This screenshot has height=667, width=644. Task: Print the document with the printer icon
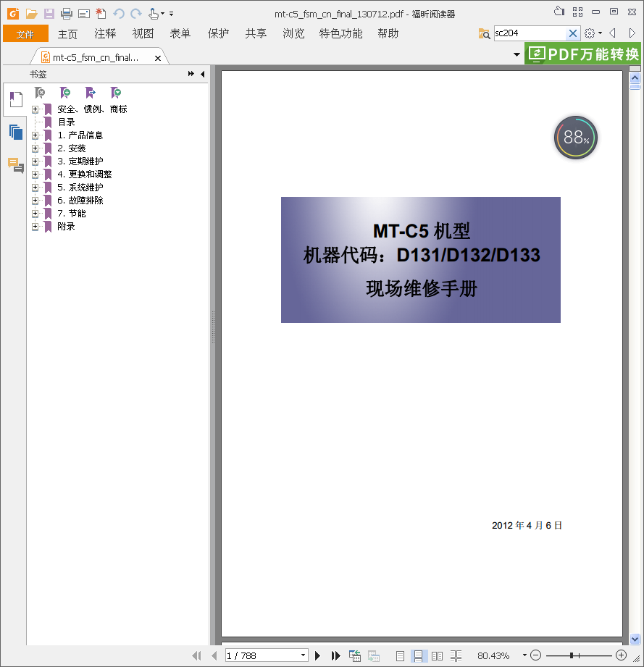click(67, 14)
